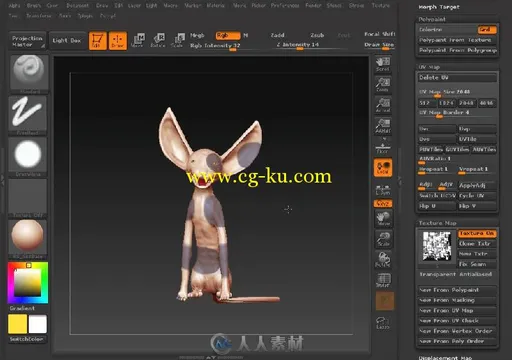Screen dimensions: 512x360
Task: Collapse the Texture Map section
Action: click(437, 223)
